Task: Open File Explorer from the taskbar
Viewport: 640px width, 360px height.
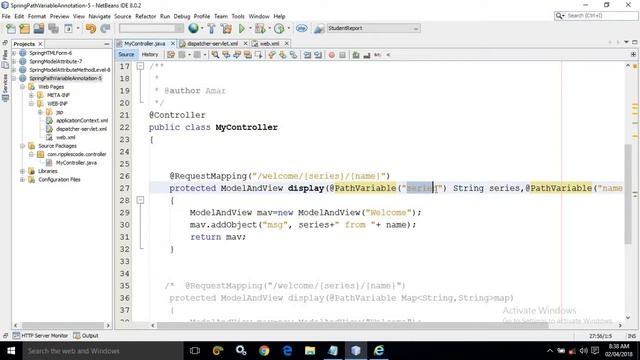Action: 310,351
